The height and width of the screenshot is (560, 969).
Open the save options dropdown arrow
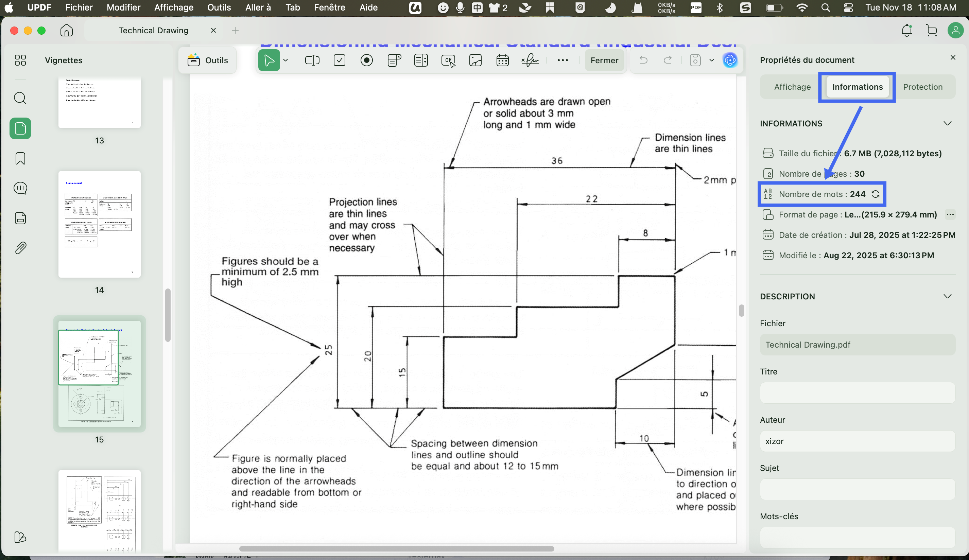pos(711,60)
